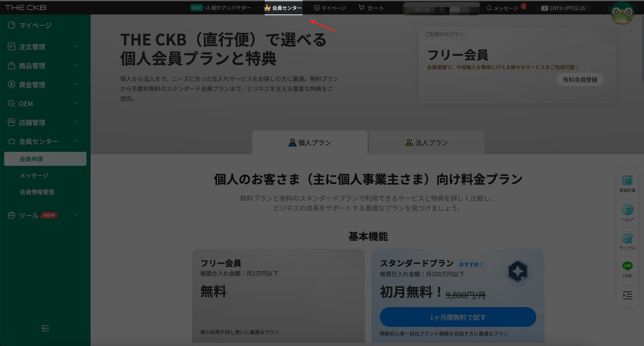
Task: Open マイページ in the top navigation
Action: tap(330, 8)
